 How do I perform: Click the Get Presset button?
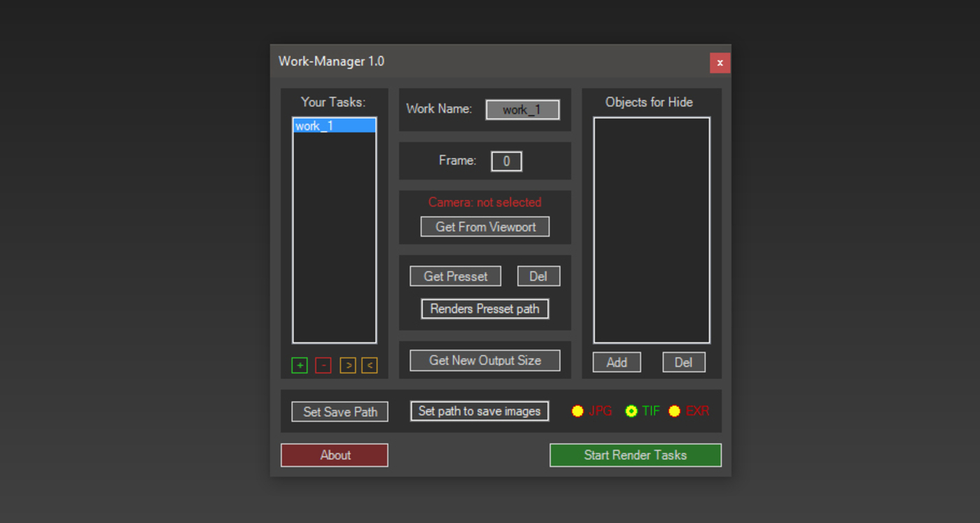(456, 277)
